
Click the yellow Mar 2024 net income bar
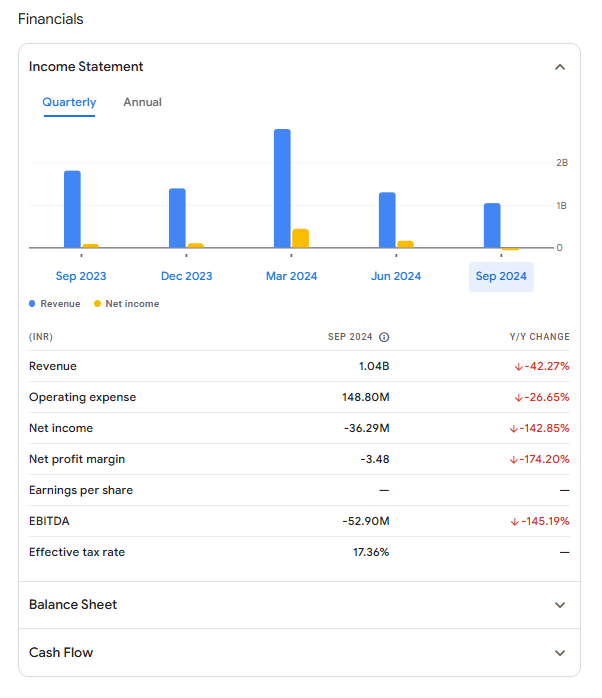pyautogui.click(x=300, y=238)
